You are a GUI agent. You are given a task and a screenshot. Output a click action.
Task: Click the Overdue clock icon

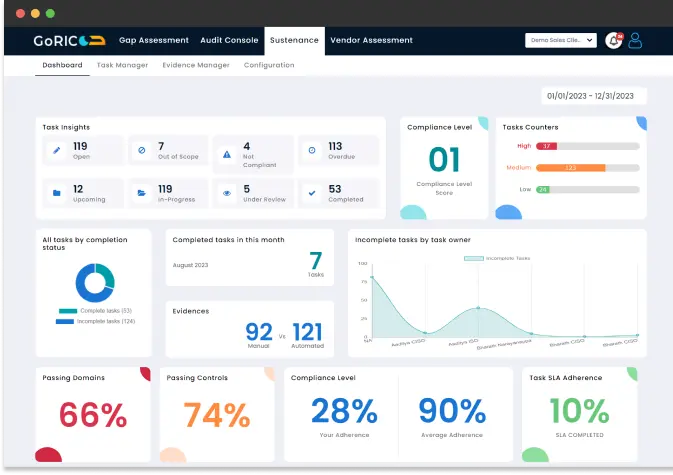point(312,151)
